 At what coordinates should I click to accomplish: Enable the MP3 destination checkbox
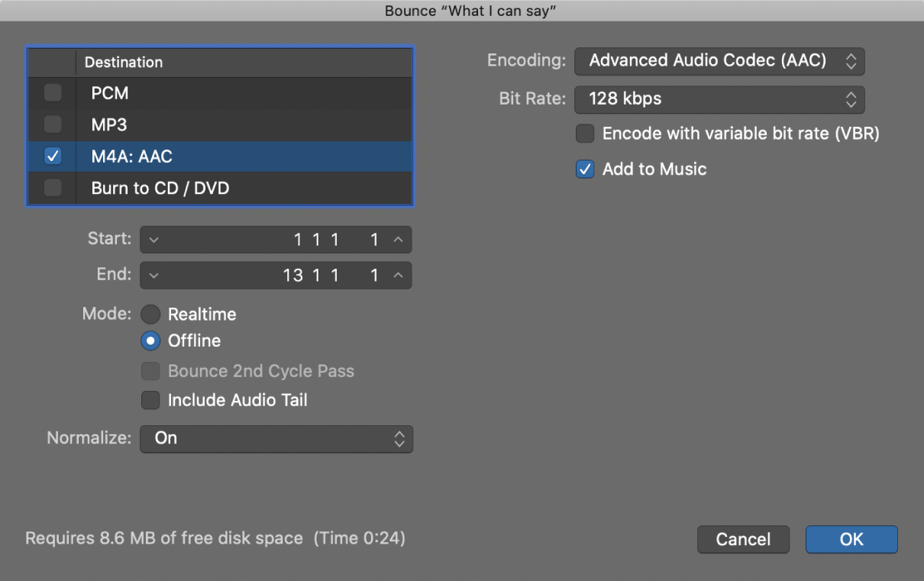(53, 124)
